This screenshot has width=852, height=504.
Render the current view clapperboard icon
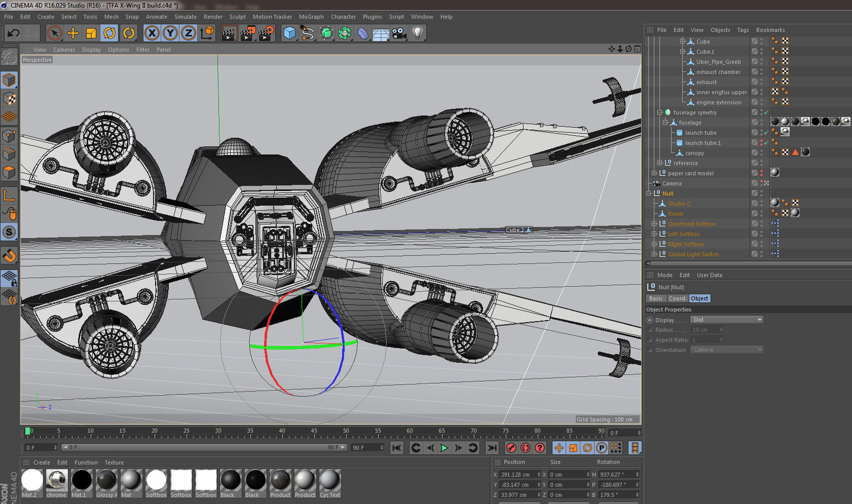[x=230, y=33]
